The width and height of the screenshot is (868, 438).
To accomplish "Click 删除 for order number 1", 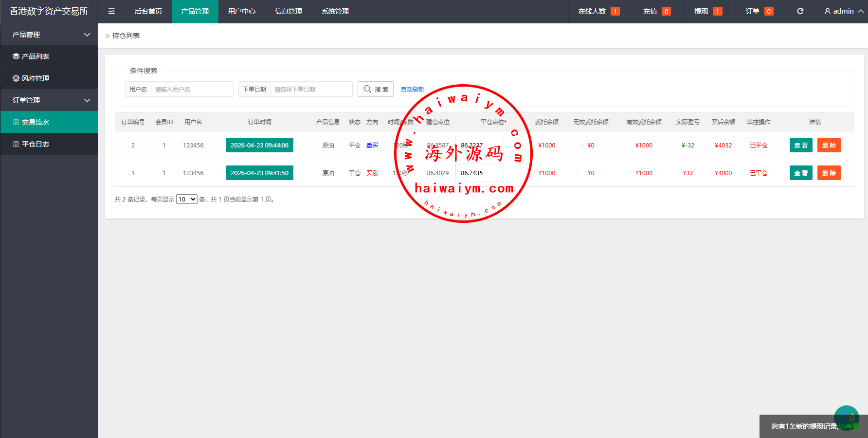I will (x=829, y=173).
